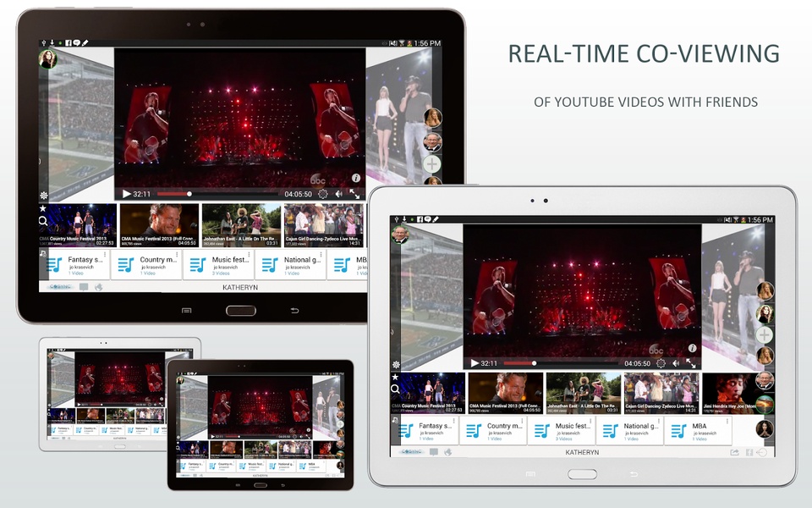Tap the logout arrow icon on white tablet
Viewport: 812px width, 508px height.
(x=762, y=452)
